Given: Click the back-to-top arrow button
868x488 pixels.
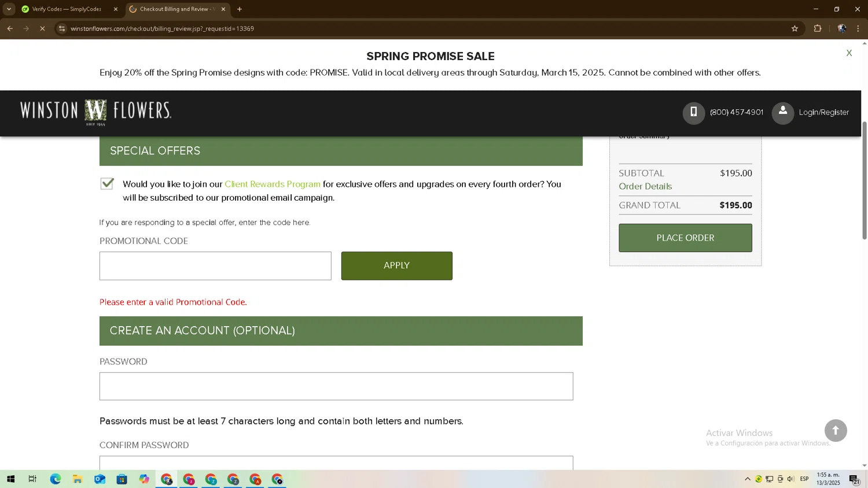Looking at the screenshot, I should pos(836,430).
